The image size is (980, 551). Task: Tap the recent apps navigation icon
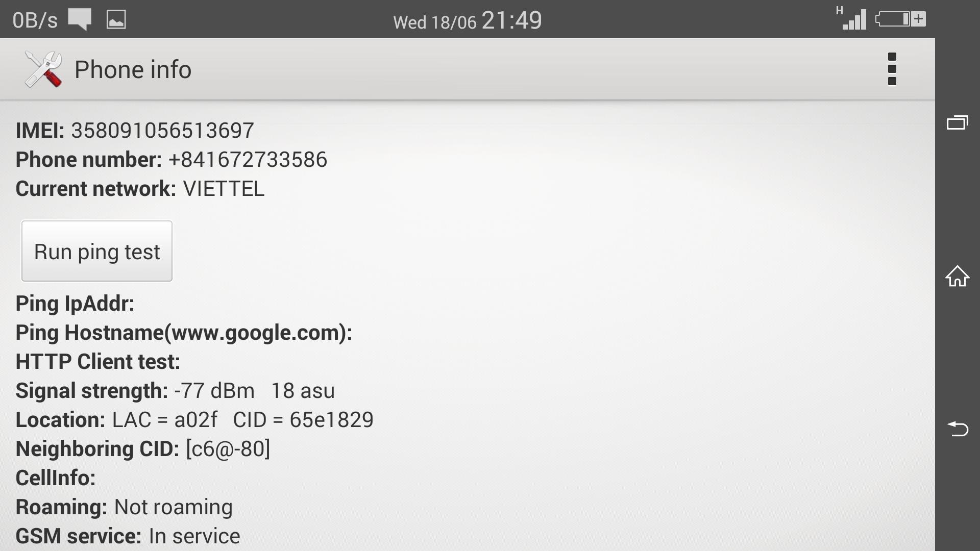coord(959,122)
